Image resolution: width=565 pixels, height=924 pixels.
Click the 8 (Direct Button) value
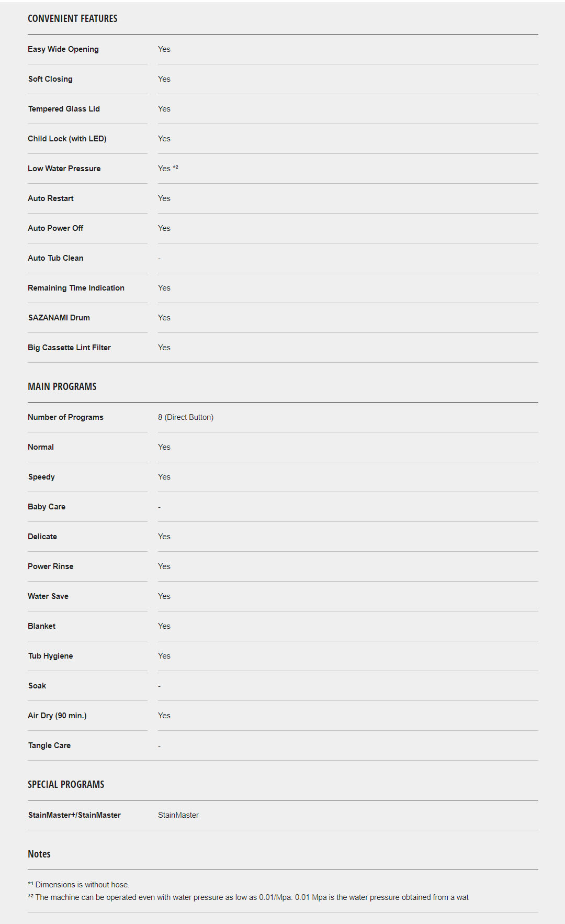[186, 417]
